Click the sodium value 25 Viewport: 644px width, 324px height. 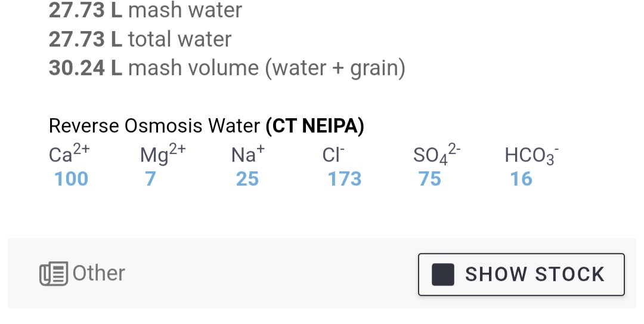(x=247, y=179)
